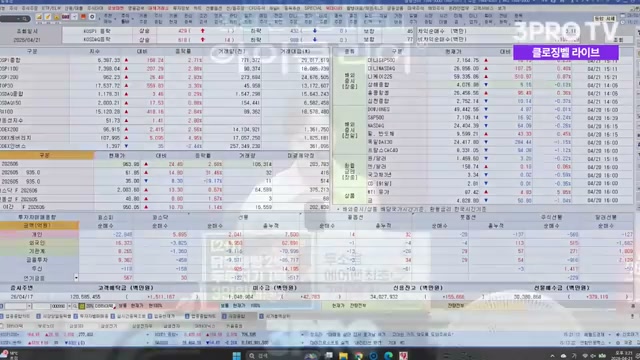
Task: Click the orange 금액(억원) unit header
Action: tap(39, 225)
